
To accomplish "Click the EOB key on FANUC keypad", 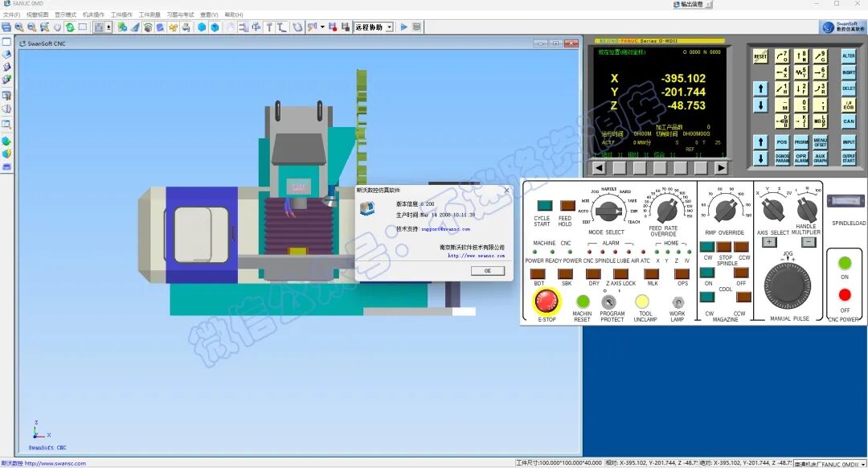I will (849, 105).
